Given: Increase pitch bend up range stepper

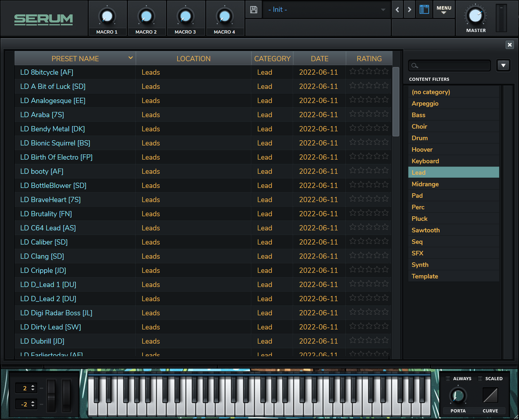Looking at the screenshot, I should [33, 386].
